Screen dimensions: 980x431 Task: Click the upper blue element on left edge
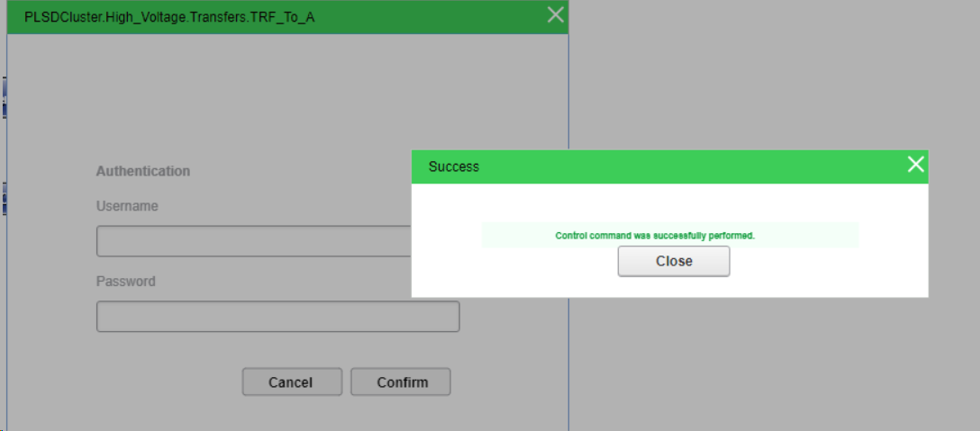coord(4,97)
